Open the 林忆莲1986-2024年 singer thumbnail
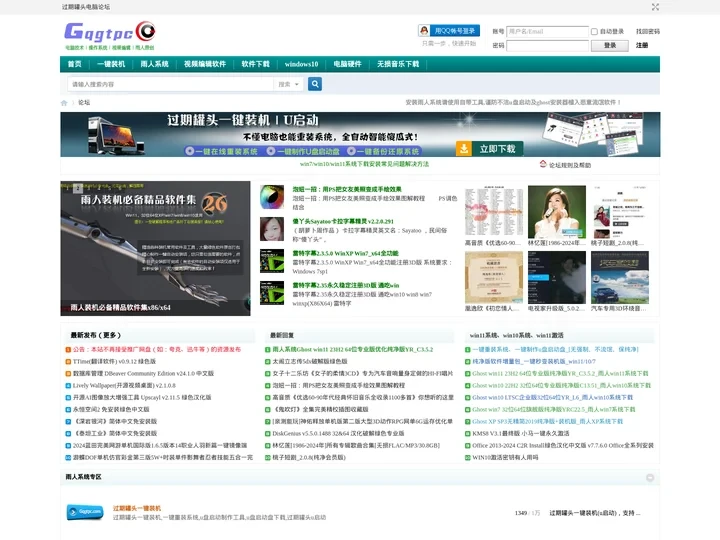This screenshot has width=720, height=540. [557, 211]
